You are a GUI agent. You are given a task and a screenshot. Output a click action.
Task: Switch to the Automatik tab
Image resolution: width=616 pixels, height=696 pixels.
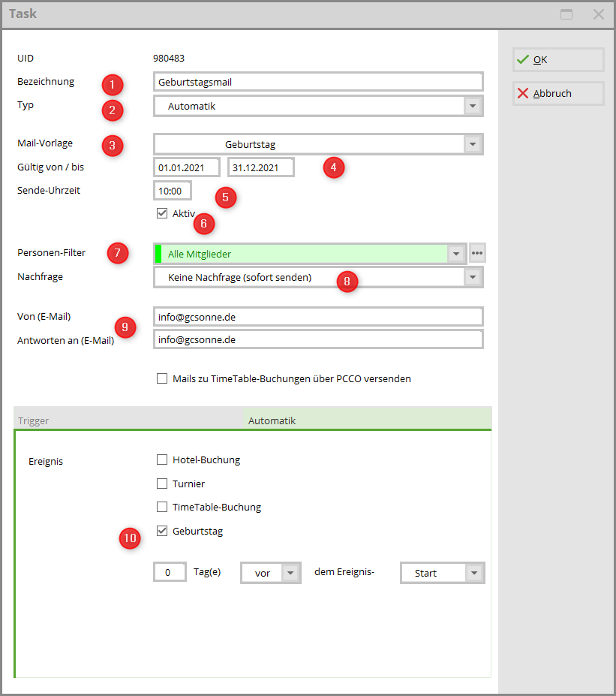coord(367,420)
